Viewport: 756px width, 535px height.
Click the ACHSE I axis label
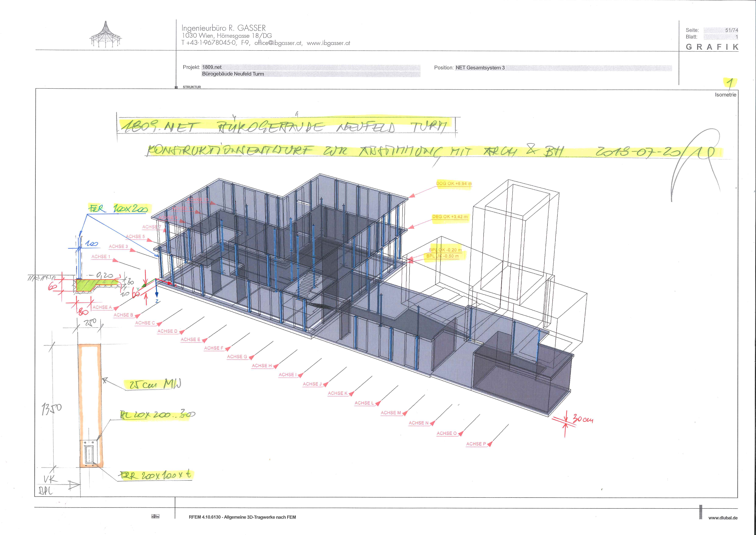click(x=287, y=375)
